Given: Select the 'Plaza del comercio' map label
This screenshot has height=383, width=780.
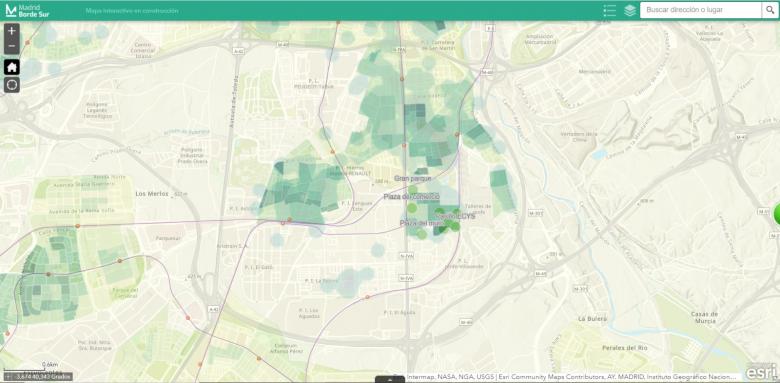Looking at the screenshot, I should click(x=411, y=196).
